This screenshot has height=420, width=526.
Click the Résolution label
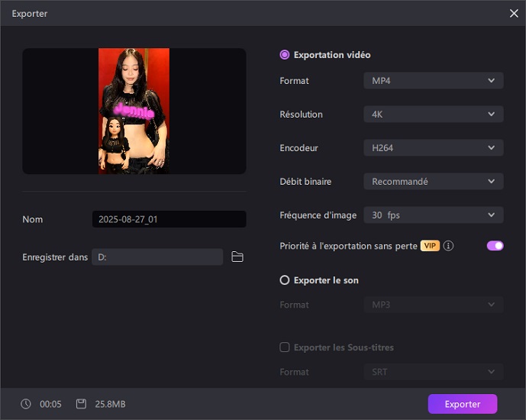click(x=301, y=115)
